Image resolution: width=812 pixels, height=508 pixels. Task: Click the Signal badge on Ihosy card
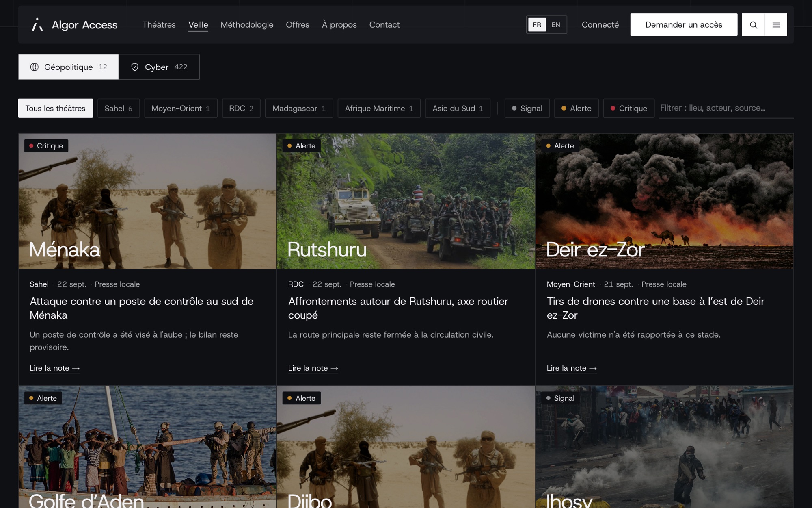click(x=560, y=398)
